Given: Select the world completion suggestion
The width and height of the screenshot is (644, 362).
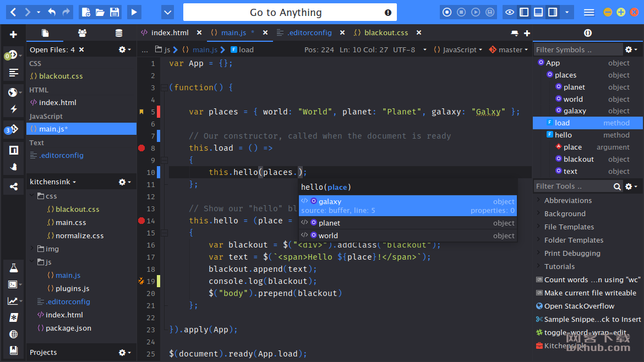Looking at the screenshot, I should (x=407, y=235).
